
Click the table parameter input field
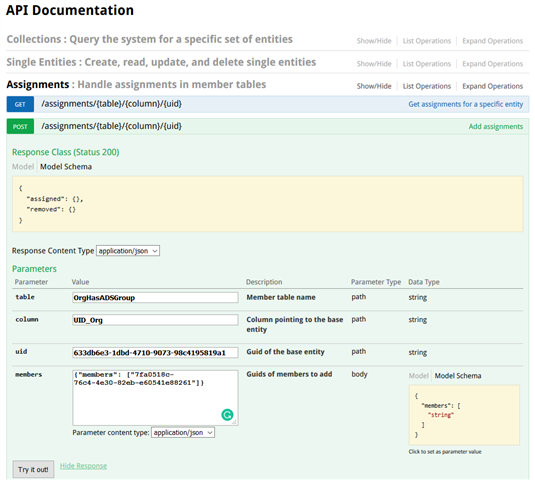155,297
